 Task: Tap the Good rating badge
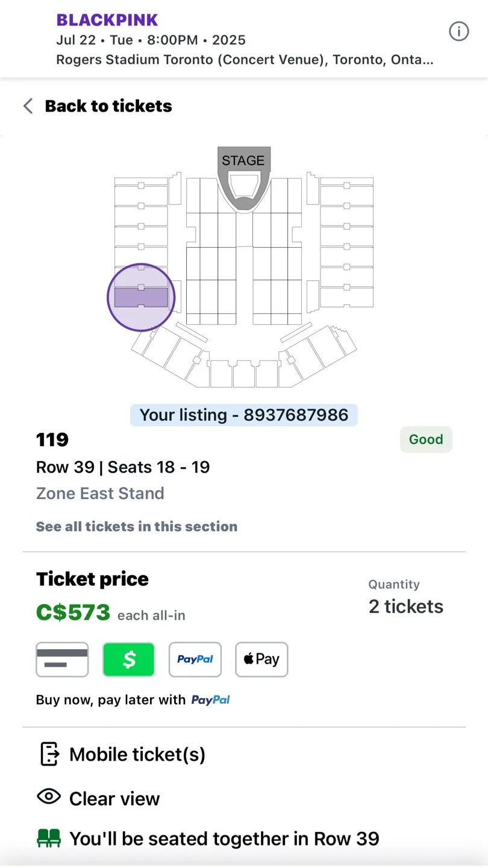[426, 439]
